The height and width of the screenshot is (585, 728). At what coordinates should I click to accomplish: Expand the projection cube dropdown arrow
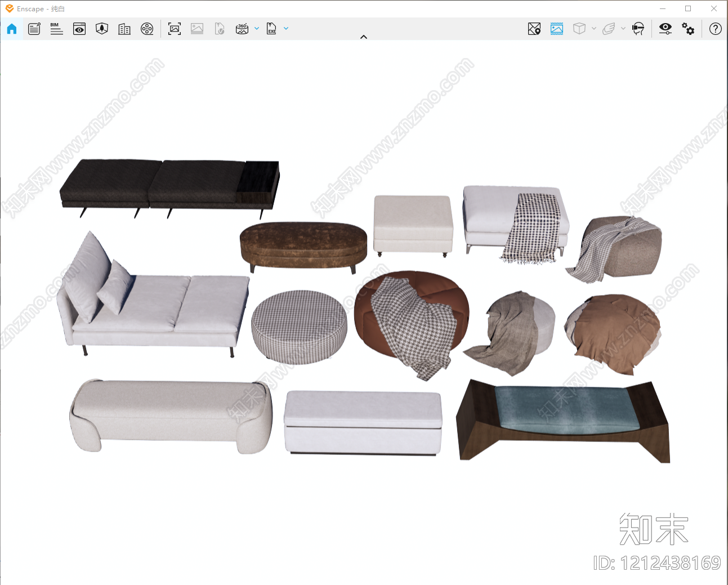[x=594, y=28]
